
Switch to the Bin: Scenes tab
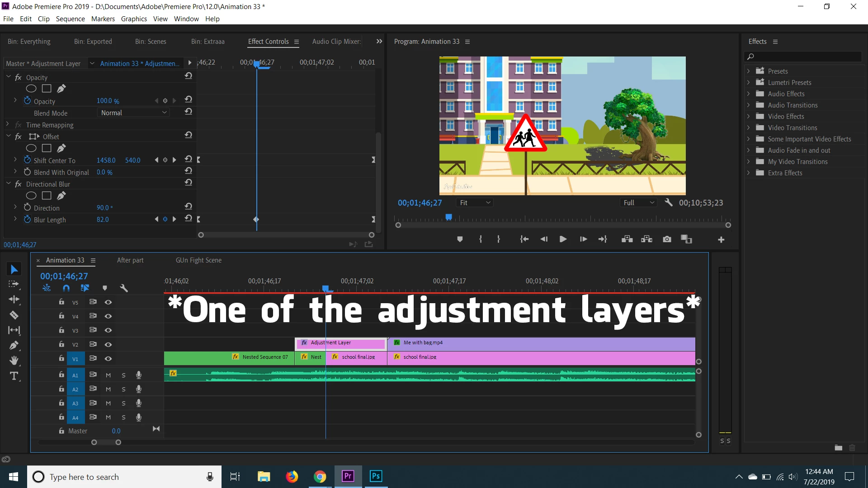click(151, 42)
